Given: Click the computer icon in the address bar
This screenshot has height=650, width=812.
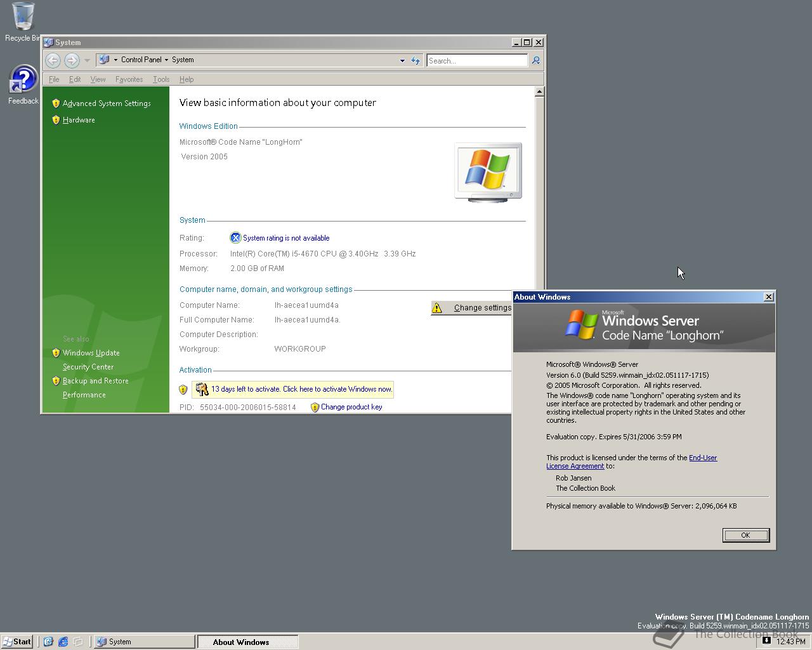Looking at the screenshot, I should click(104, 60).
